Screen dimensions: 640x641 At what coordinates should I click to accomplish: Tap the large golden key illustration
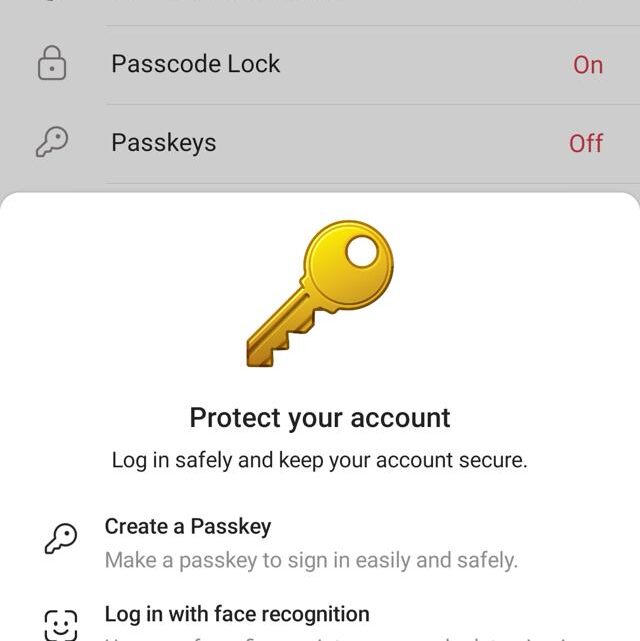coord(320,292)
